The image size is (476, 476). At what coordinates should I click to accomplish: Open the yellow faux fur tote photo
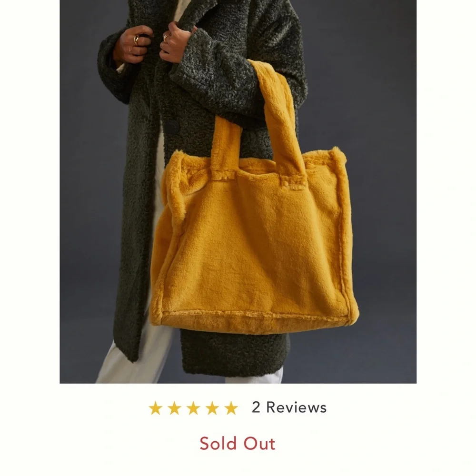click(x=238, y=191)
